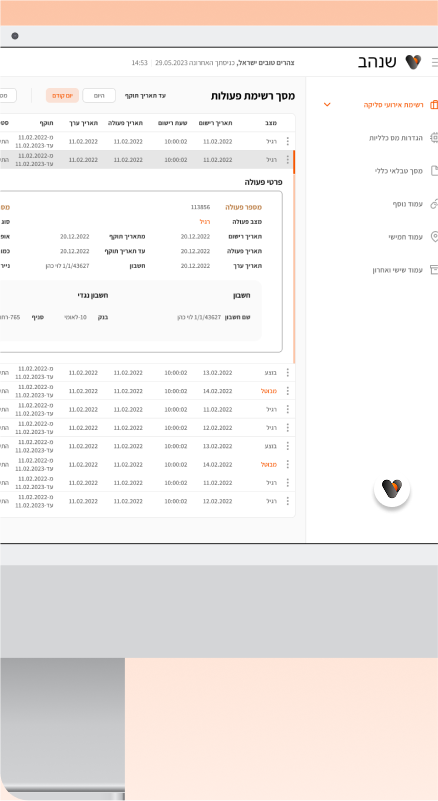The image size is (438, 801).
Task: Click the מספר פעולה value 113856 in details
Action: (200, 207)
